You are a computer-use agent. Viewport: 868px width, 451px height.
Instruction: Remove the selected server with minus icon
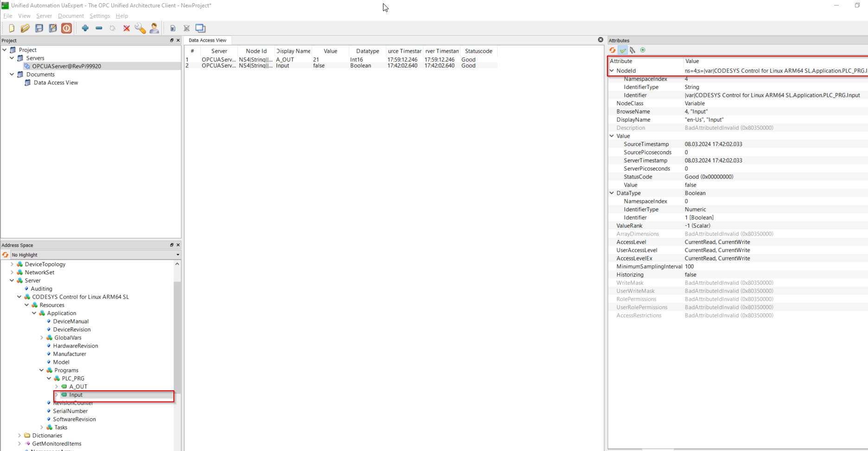[98, 28]
